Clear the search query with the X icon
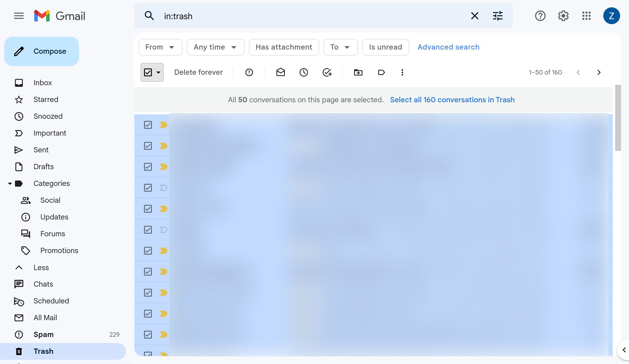This screenshot has height=364, width=629. [475, 16]
